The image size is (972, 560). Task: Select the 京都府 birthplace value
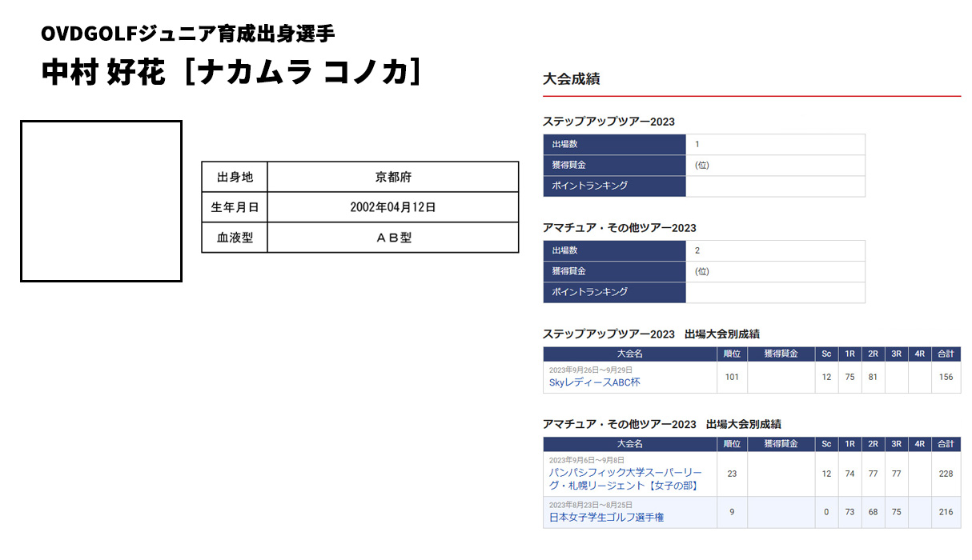pos(392,177)
